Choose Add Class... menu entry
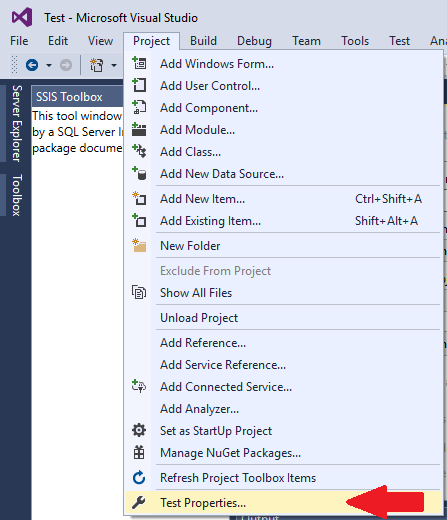Viewport: 447px width, 520px height. (283, 151)
